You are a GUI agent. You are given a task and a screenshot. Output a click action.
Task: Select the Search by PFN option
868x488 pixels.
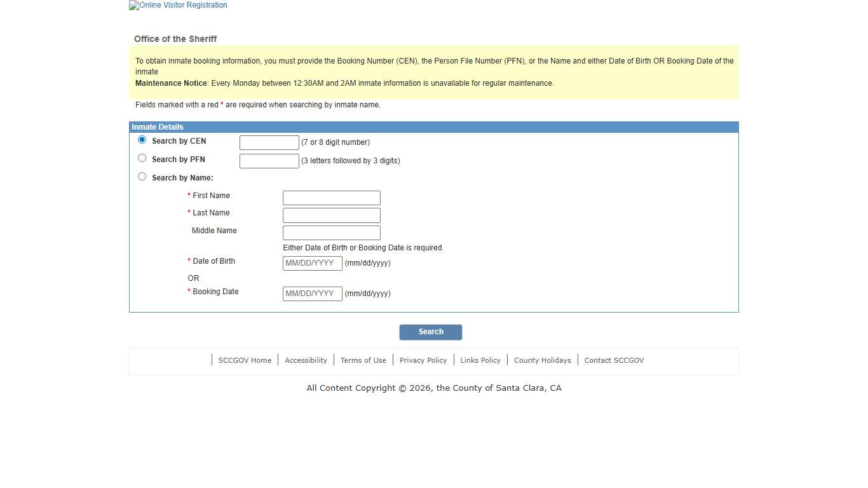(142, 158)
